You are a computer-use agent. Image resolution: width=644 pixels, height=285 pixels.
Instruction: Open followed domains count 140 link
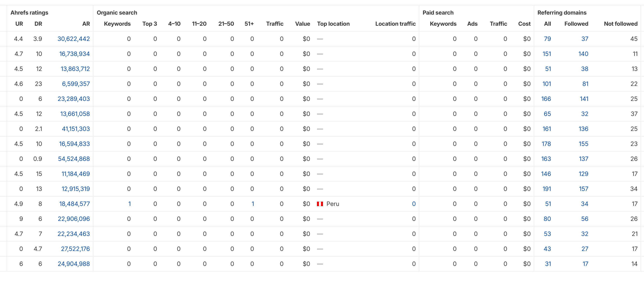583,54
